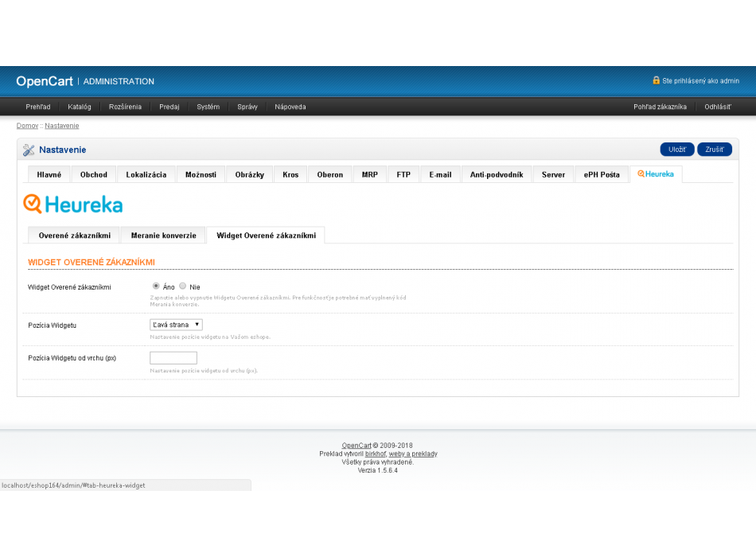Switch to the Kros tab

pos(290,174)
